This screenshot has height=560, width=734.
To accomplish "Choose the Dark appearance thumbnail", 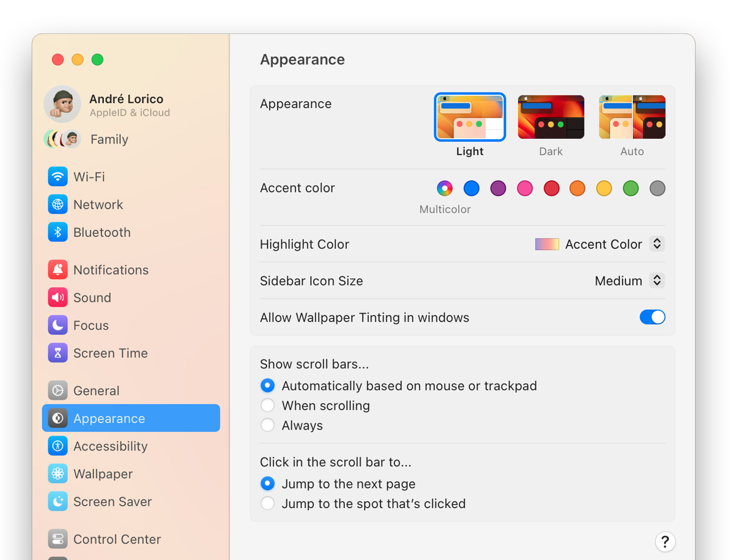I will click(x=551, y=117).
